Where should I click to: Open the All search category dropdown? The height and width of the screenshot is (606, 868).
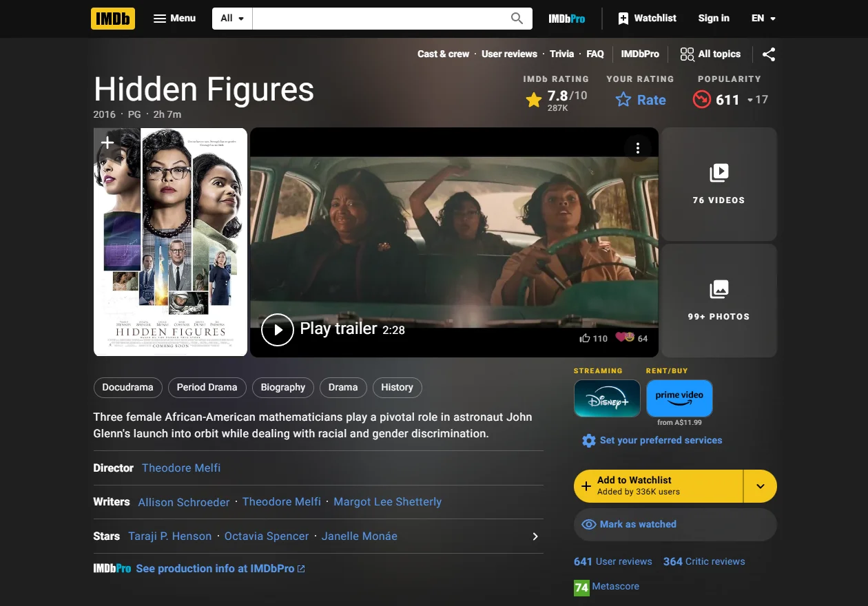[x=231, y=19]
